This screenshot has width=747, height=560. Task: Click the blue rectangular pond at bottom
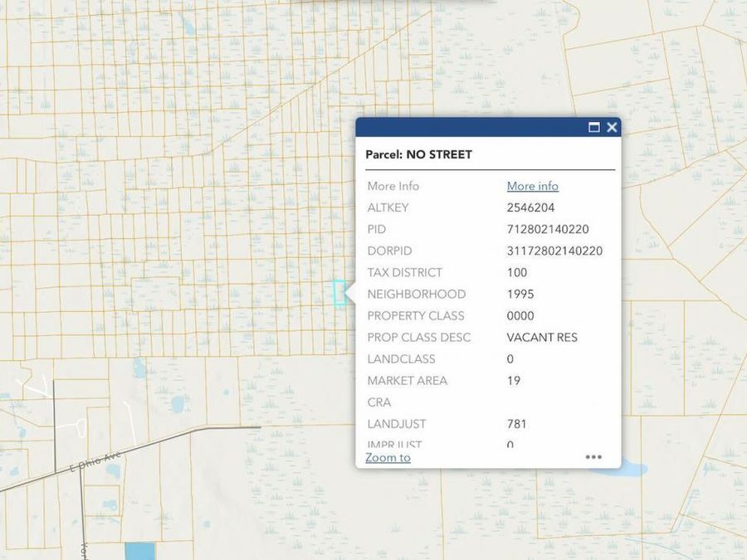click(x=139, y=551)
